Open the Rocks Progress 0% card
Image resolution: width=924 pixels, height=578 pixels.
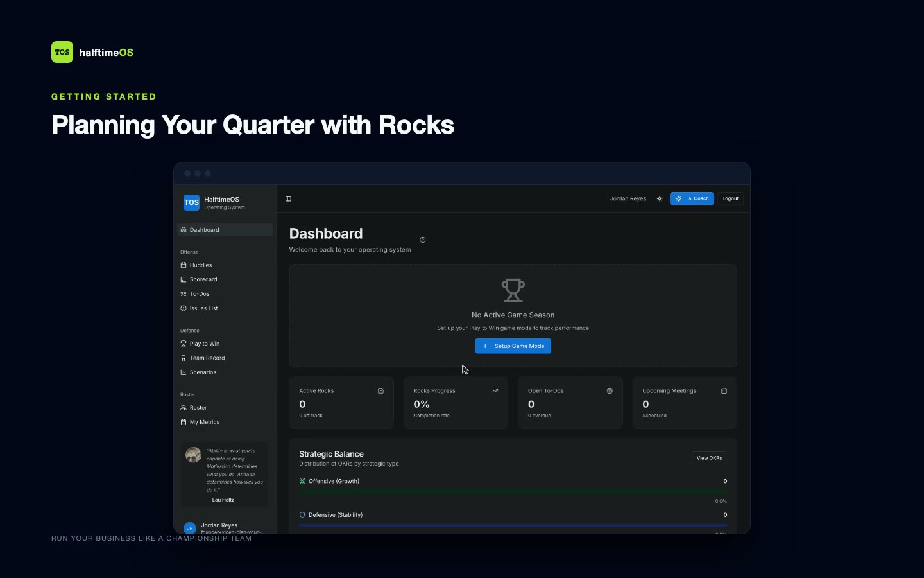coord(456,403)
